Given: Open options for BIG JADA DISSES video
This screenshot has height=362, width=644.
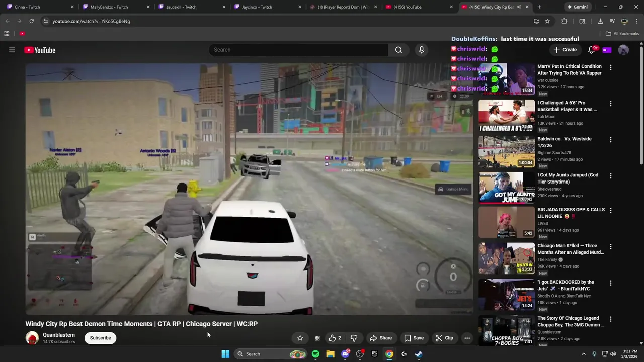Looking at the screenshot, I should pyautogui.click(x=611, y=211).
